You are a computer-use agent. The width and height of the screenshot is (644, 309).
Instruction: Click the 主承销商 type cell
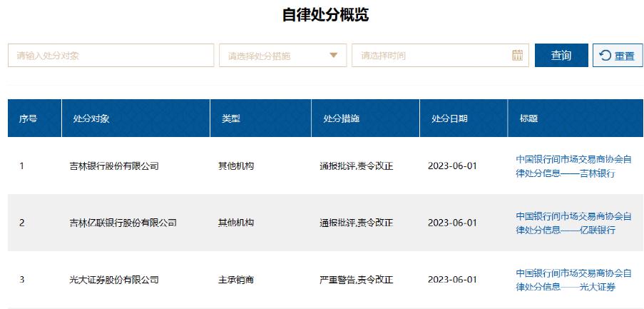pyautogui.click(x=236, y=280)
